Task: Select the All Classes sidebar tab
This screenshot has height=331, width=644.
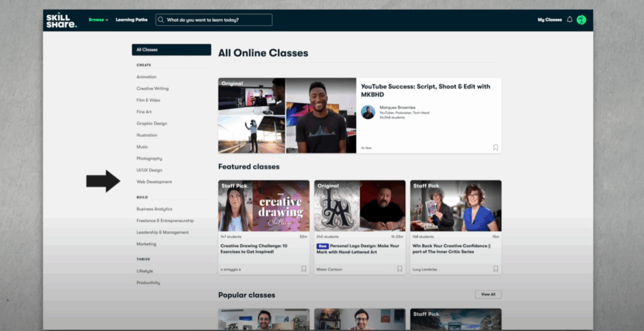Action: (171, 50)
